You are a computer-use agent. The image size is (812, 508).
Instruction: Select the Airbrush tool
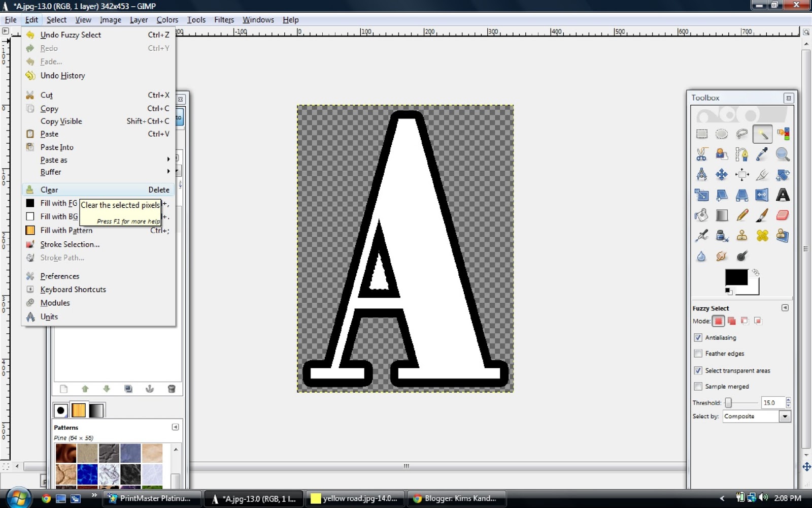point(701,236)
